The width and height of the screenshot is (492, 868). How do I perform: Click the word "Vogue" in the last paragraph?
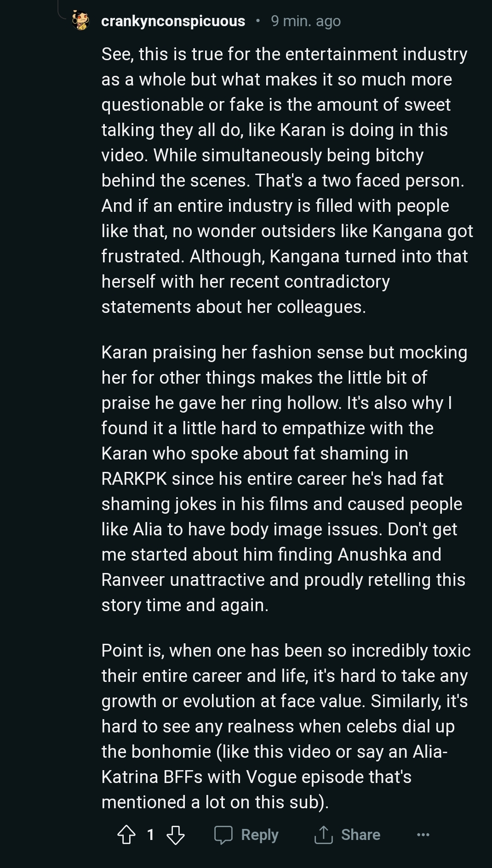pyautogui.click(x=270, y=777)
